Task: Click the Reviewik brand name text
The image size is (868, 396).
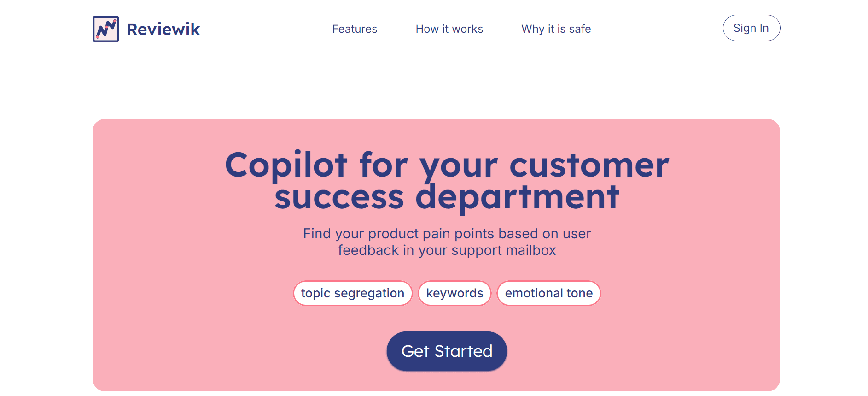Action: [163, 29]
